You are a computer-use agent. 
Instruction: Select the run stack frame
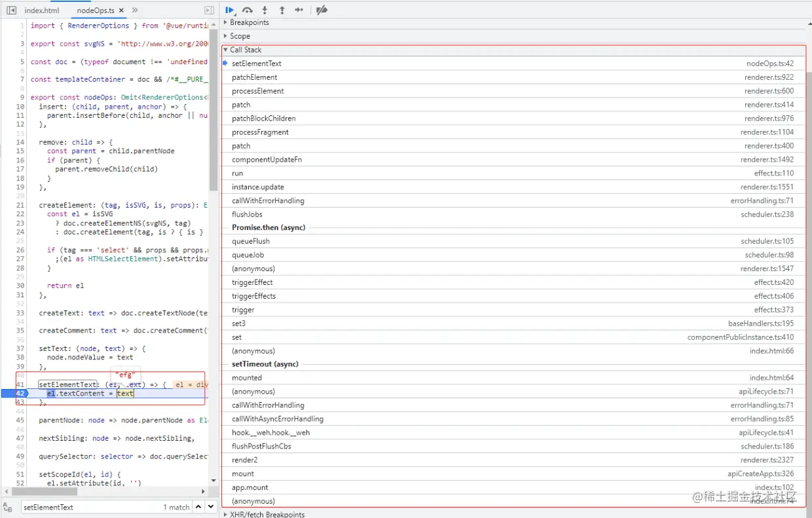[514, 174]
